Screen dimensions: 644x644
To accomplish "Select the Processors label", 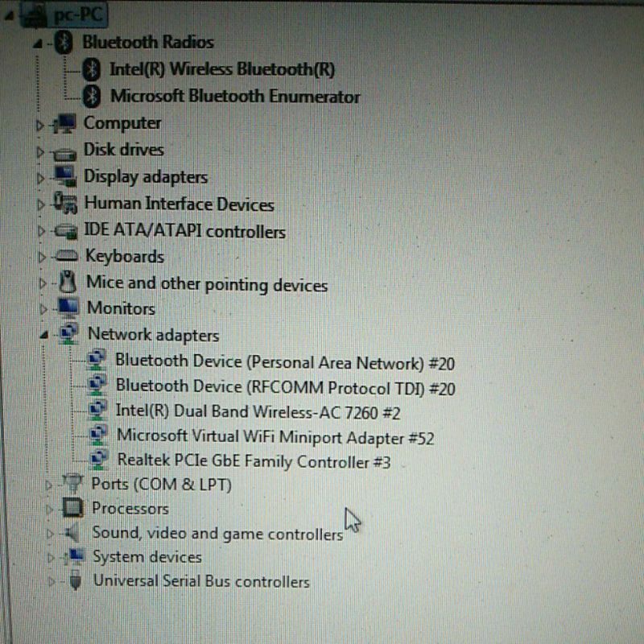I will coord(130,509).
